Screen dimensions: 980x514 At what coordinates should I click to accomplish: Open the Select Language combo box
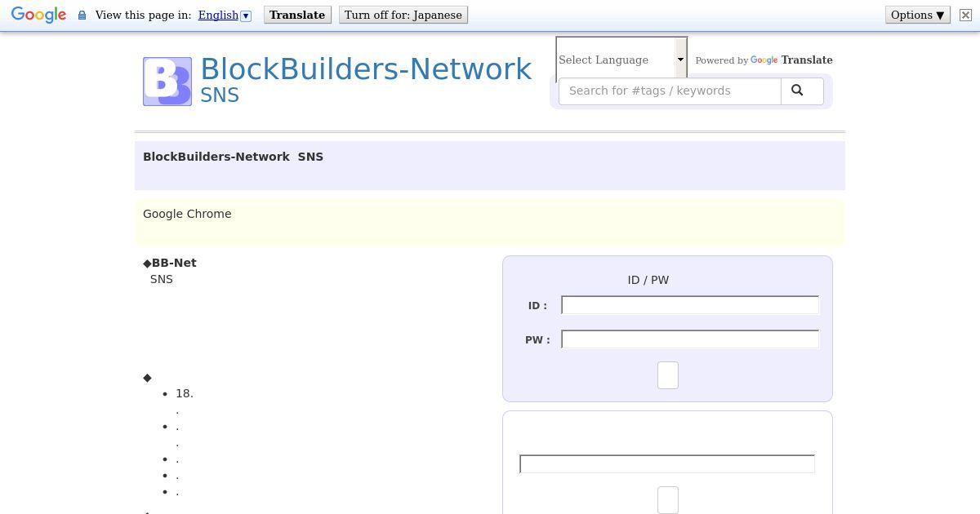coord(621,60)
